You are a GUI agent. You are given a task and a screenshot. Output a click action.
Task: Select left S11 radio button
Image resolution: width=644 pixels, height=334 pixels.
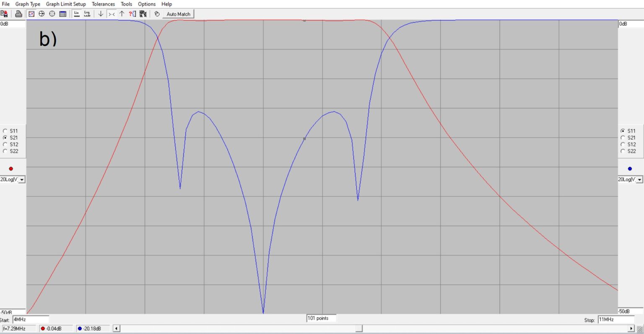click(x=5, y=131)
